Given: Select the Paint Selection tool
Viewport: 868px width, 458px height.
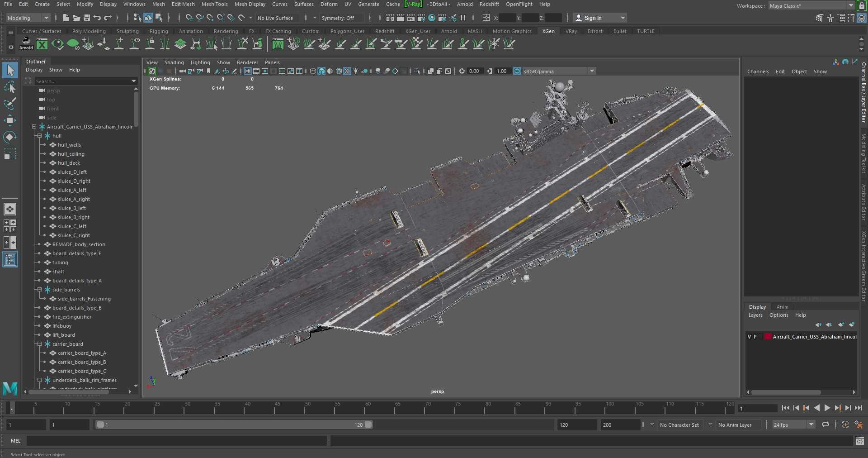Looking at the screenshot, I should pyautogui.click(x=10, y=104).
